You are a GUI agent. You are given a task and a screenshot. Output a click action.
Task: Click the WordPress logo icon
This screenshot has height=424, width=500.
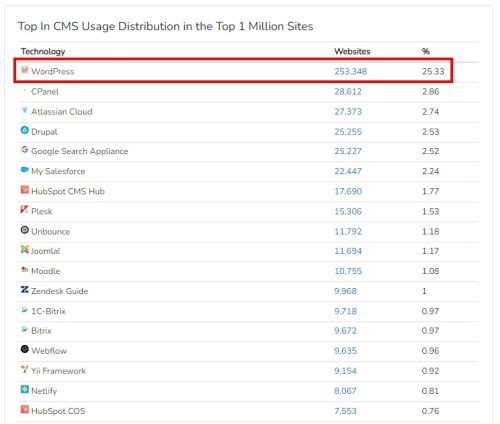[25, 70]
